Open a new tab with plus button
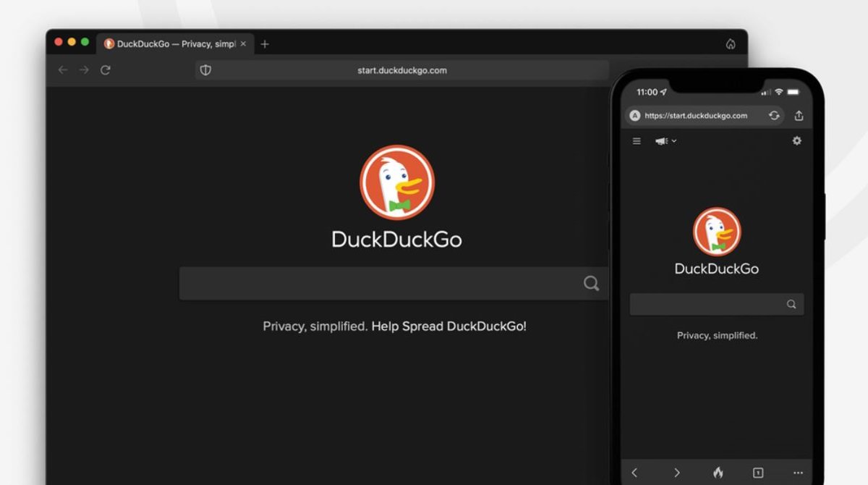Screen dimensions: 868x485 click(265, 44)
